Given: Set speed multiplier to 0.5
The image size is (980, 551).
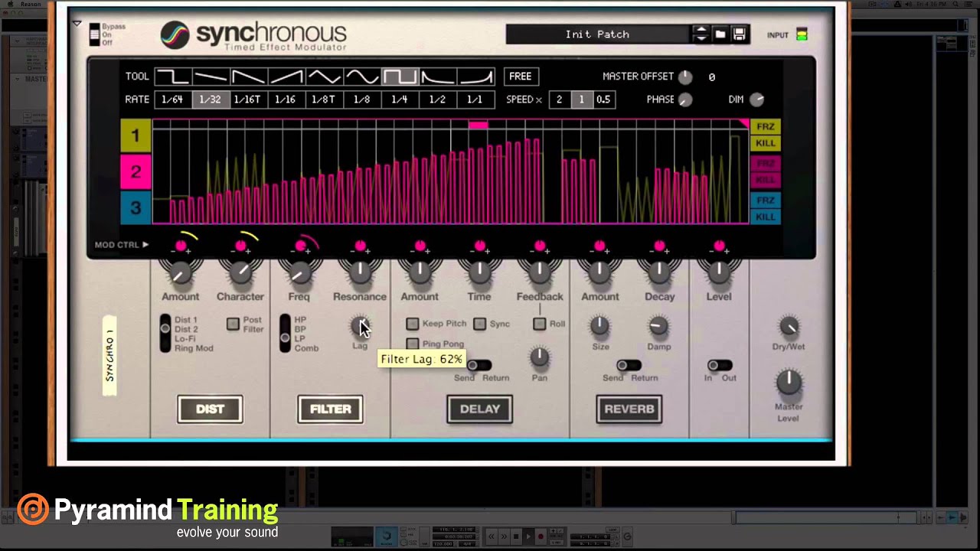Looking at the screenshot, I should coord(603,99).
